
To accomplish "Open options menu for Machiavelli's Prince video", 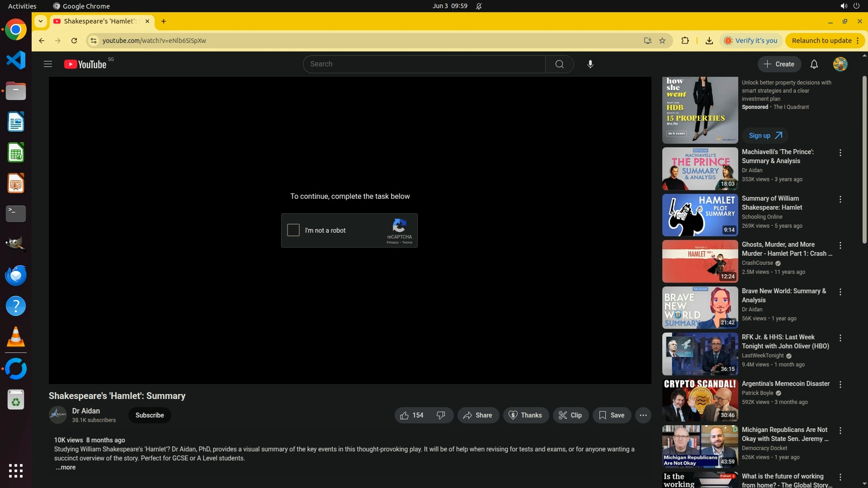I will pyautogui.click(x=840, y=153).
